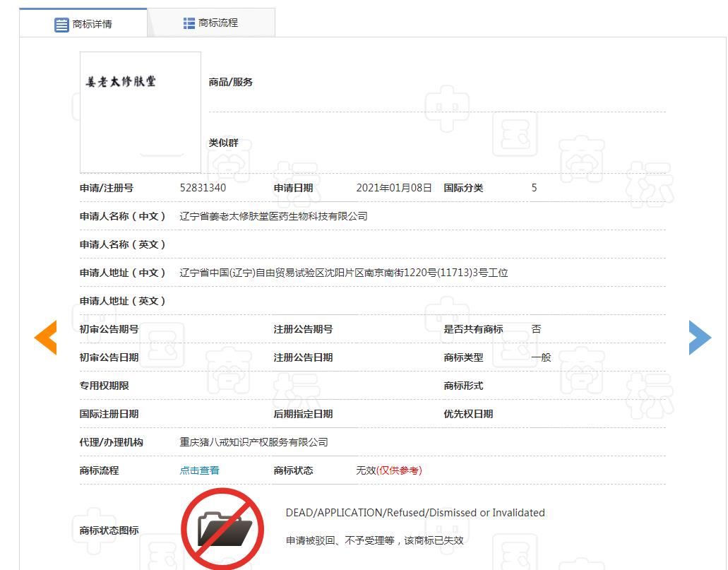
Task: Click the 注册公告日期 label
Action: 303,357
